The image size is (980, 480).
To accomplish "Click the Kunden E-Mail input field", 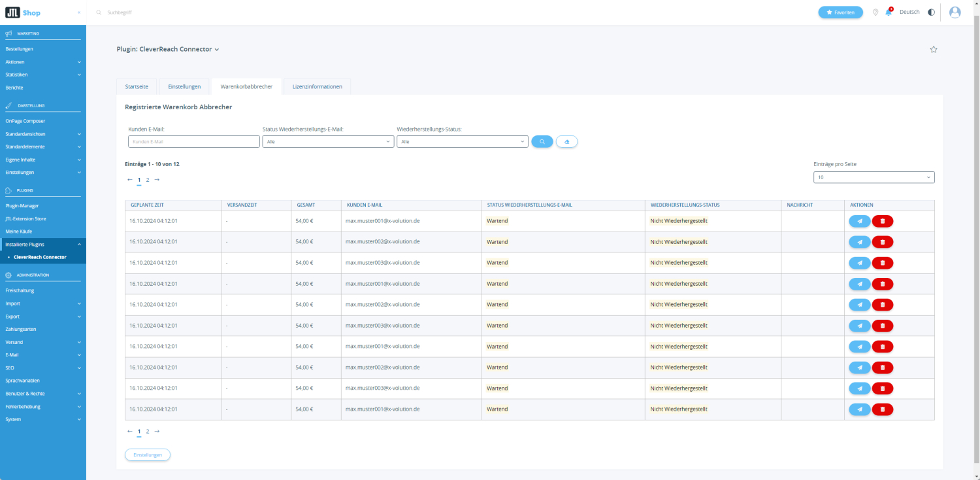I will 194,142.
